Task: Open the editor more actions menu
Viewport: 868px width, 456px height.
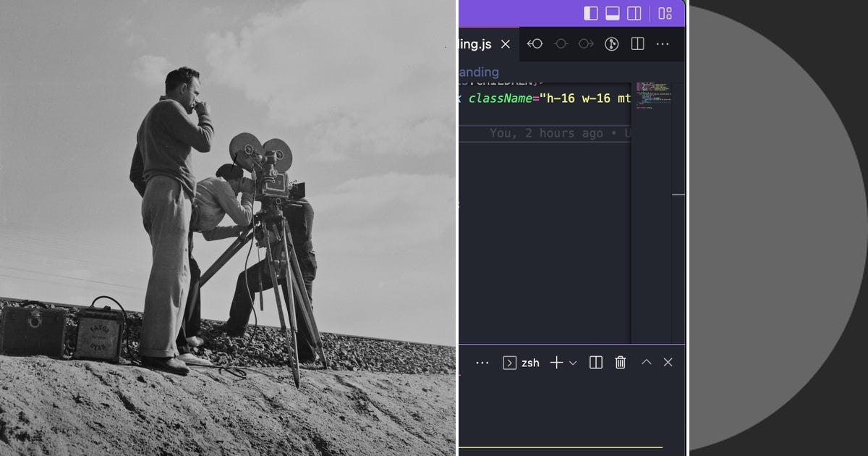Action: [x=663, y=43]
